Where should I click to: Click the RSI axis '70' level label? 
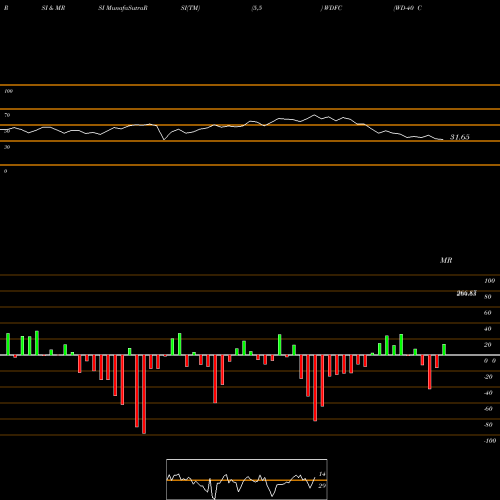pos(7,115)
